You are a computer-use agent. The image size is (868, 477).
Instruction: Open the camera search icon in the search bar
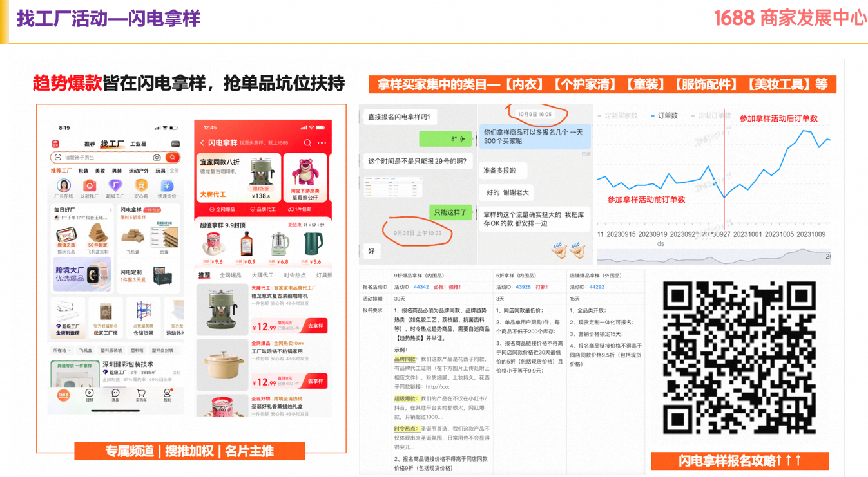click(x=156, y=156)
